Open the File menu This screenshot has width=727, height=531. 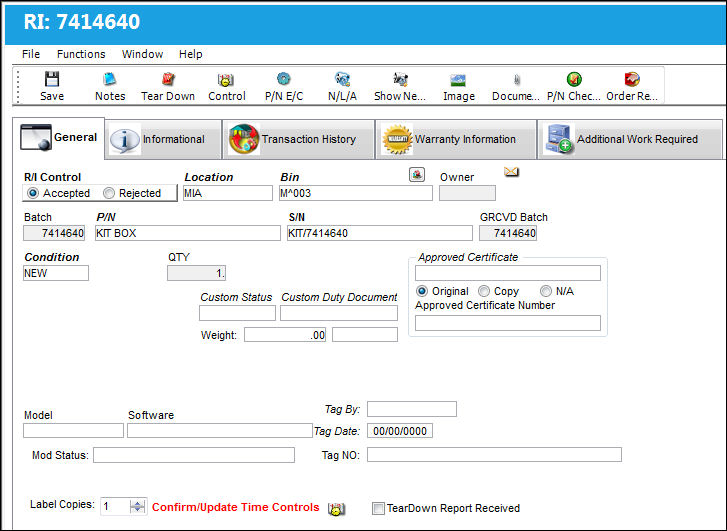31,54
